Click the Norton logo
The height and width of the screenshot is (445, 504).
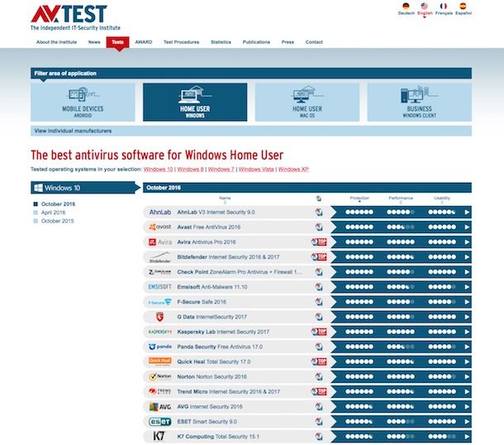pos(159,376)
